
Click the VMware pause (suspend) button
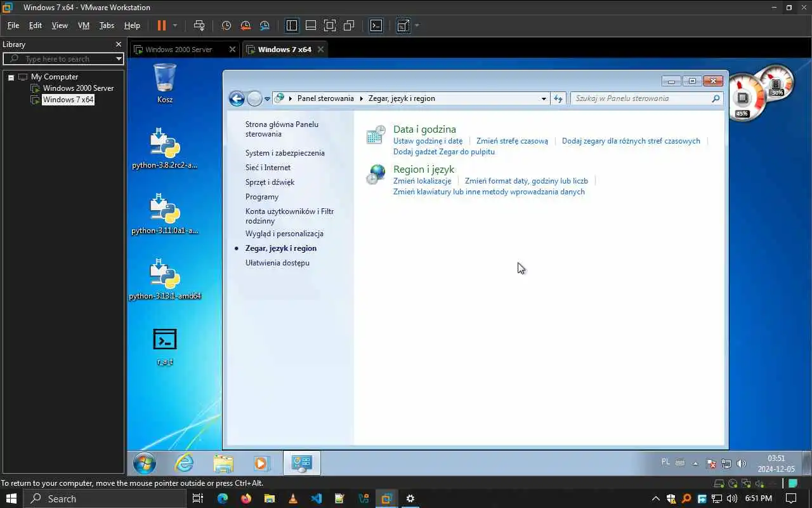tap(161, 25)
